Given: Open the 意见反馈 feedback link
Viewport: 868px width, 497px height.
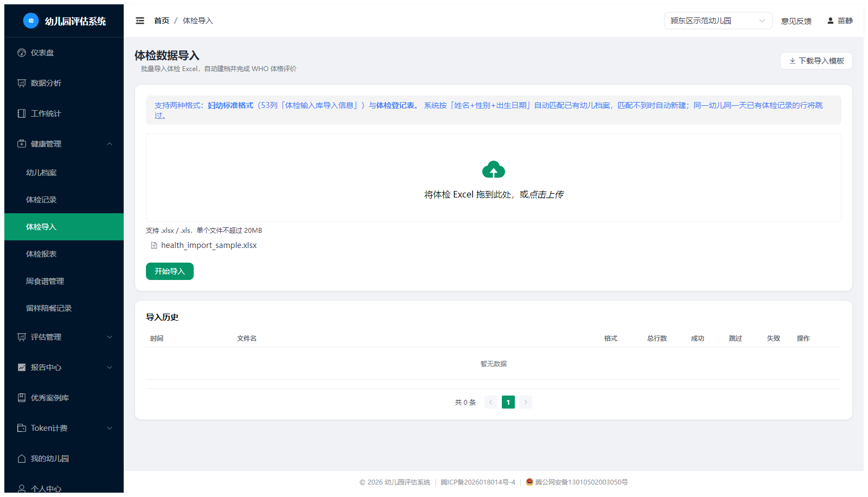Looking at the screenshot, I should point(796,21).
